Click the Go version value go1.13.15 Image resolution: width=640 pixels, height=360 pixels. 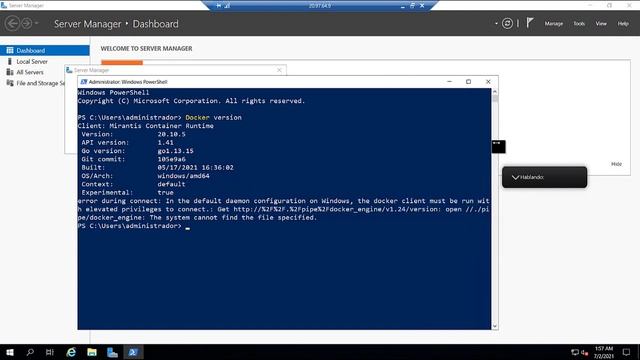click(x=176, y=151)
